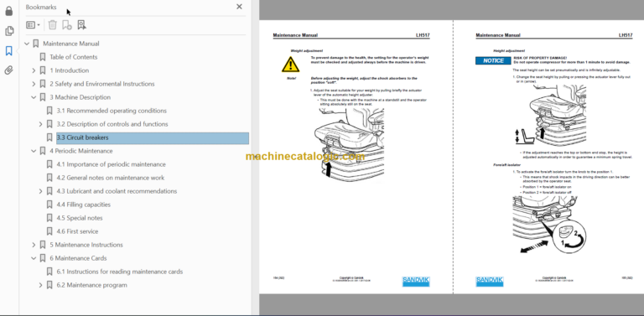Click the LH517 header on left page
The height and width of the screenshot is (316, 644).
click(423, 36)
